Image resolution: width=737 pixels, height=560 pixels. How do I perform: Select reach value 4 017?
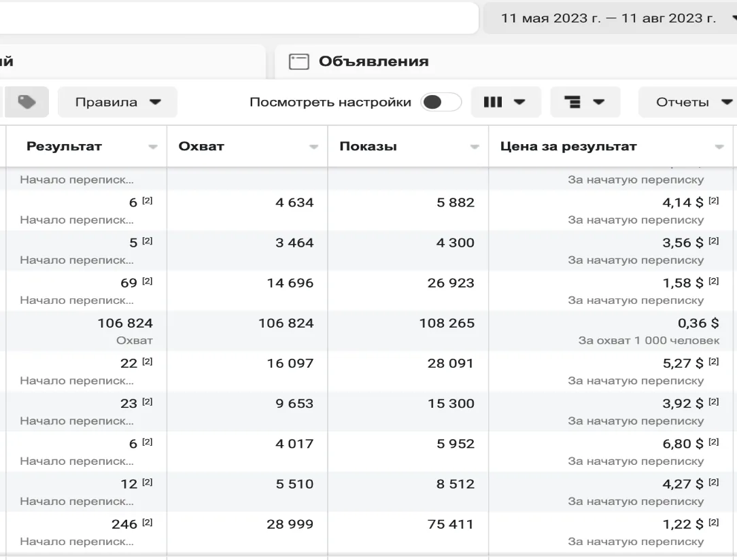click(294, 444)
